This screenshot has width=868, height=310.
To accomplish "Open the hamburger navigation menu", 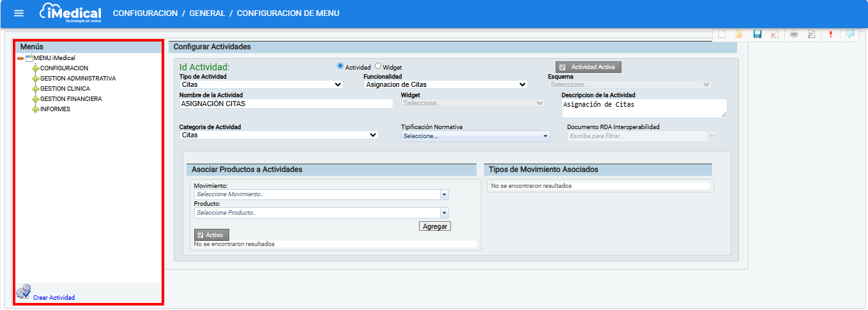I will [x=19, y=13].
